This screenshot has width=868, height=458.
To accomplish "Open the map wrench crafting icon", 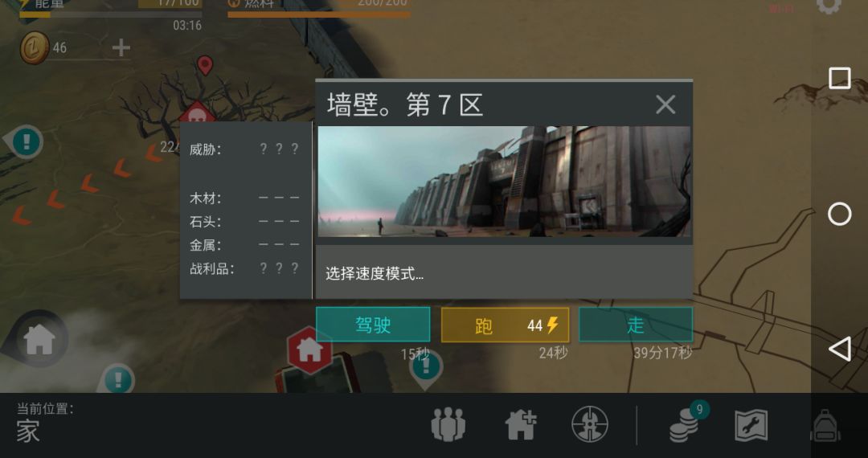I will 751,425.
